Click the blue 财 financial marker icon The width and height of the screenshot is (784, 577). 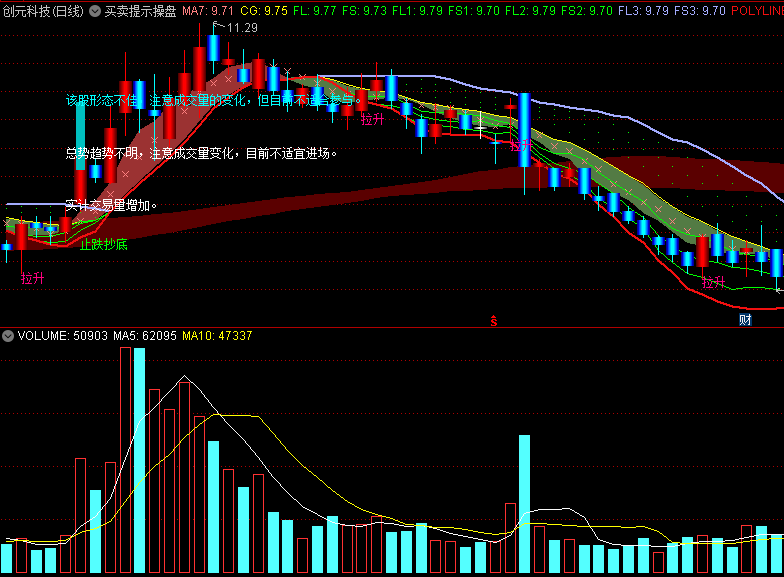click(x=746, y=320)
